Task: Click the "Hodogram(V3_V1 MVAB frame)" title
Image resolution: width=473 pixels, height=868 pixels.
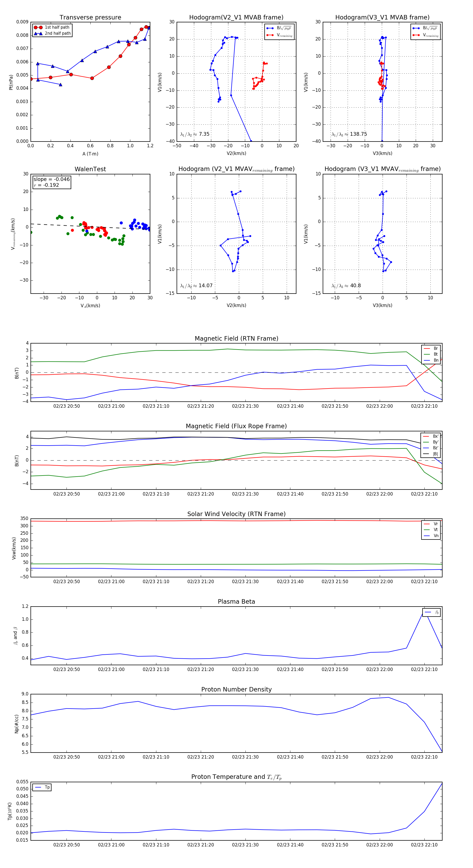Action: (x=382, y=17)
